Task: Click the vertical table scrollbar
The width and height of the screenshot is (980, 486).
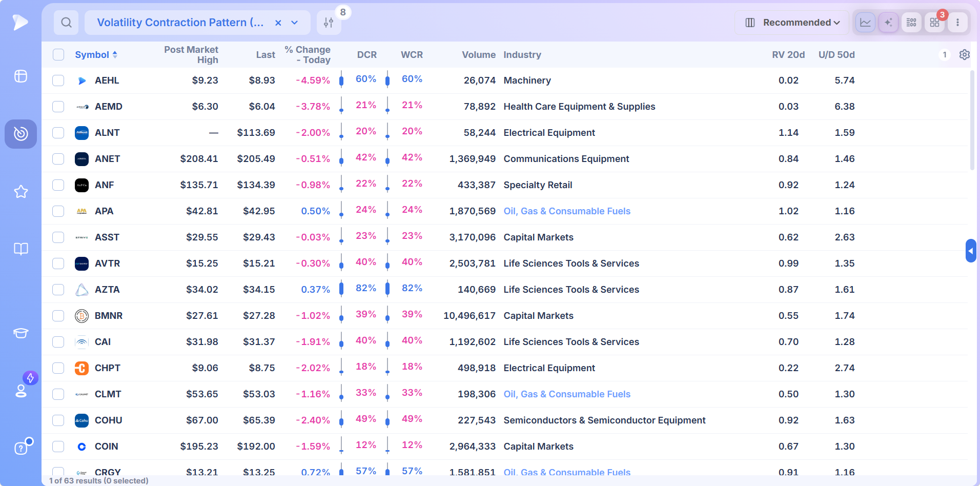Action: [972, 120]
